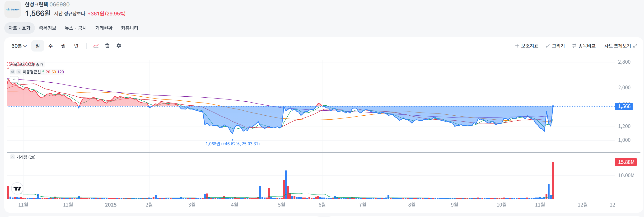
Task: Click the 1,200 price axis label
Action: pyautogui.click(x=624, y=126)
